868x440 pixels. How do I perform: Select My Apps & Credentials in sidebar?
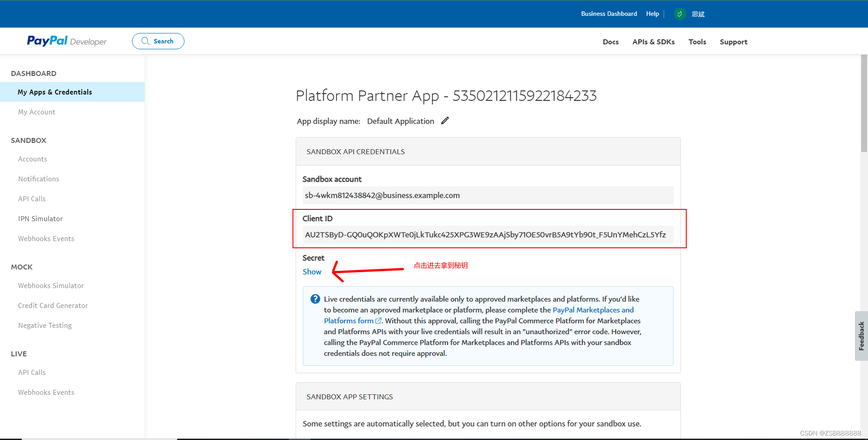click(x=72, y=92)
